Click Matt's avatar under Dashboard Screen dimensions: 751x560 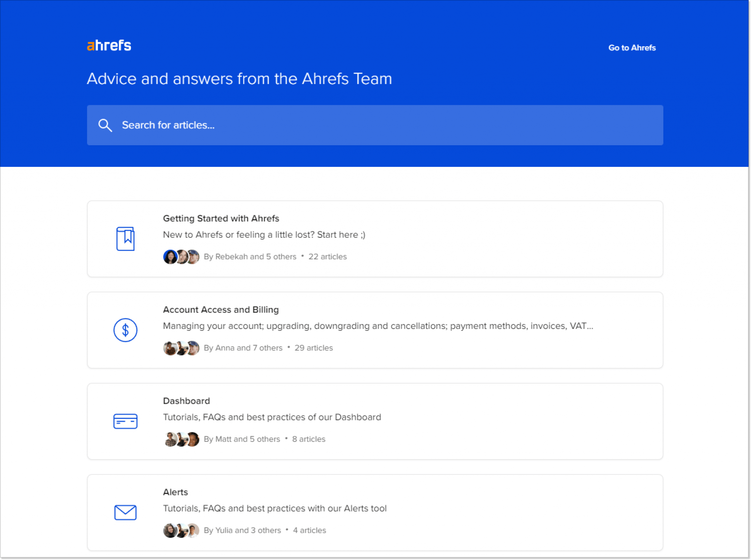click(171, 439)
